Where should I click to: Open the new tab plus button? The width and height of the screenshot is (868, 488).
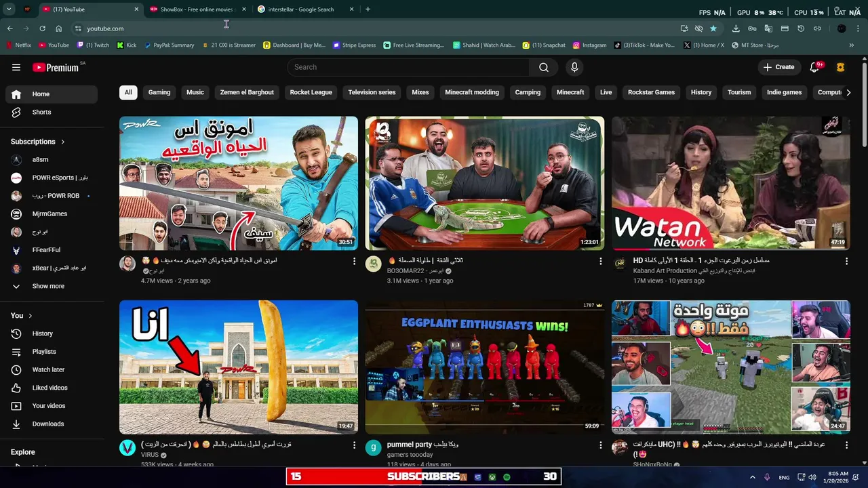coord(368,9)
